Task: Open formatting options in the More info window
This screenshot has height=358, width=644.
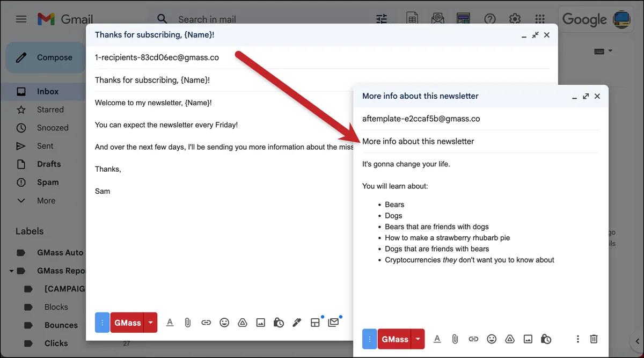Action: tap(437, 339)
